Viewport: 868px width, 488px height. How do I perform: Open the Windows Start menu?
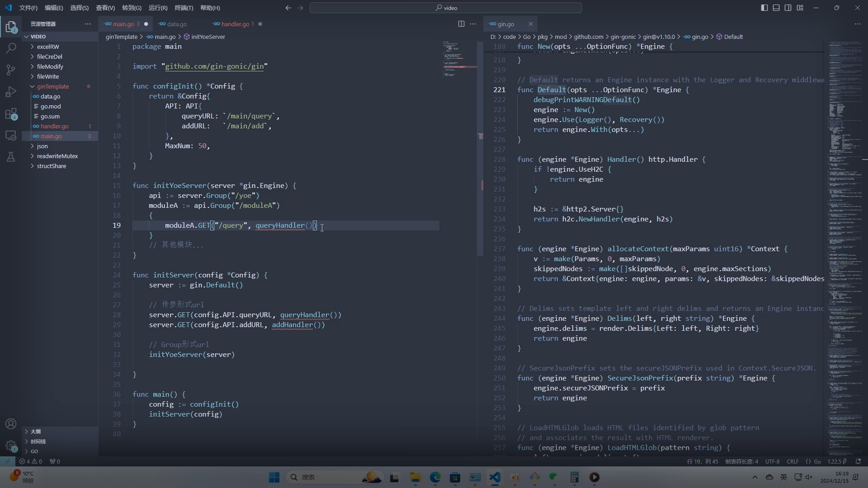coord(274,477)
